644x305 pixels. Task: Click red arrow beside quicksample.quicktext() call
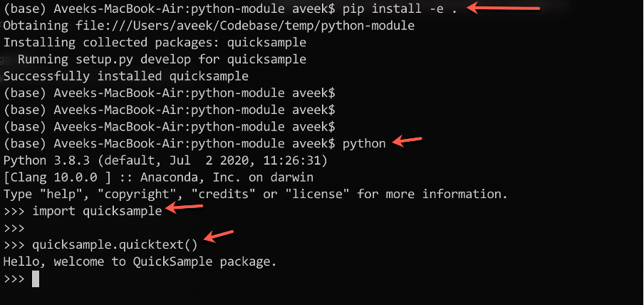pos(219,236)
